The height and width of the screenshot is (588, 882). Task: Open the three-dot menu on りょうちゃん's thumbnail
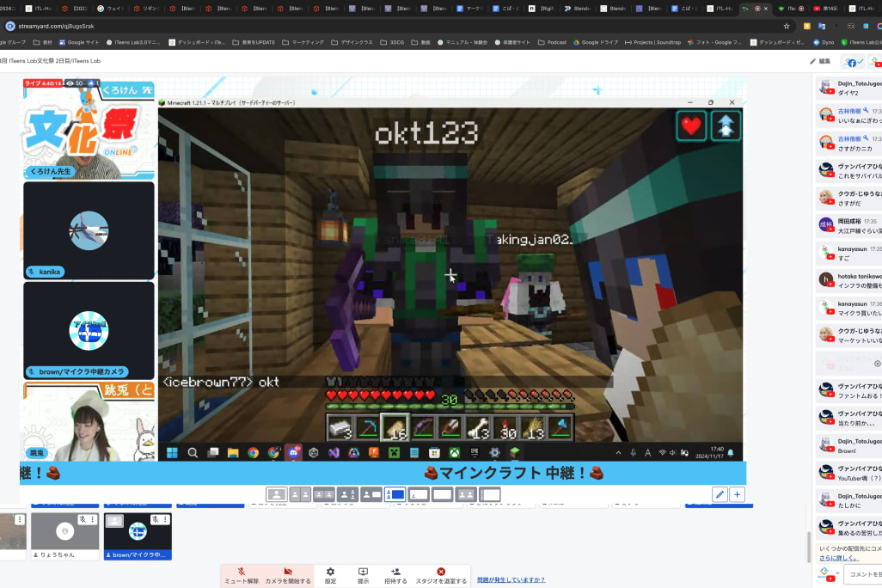[x=92, y=520]
